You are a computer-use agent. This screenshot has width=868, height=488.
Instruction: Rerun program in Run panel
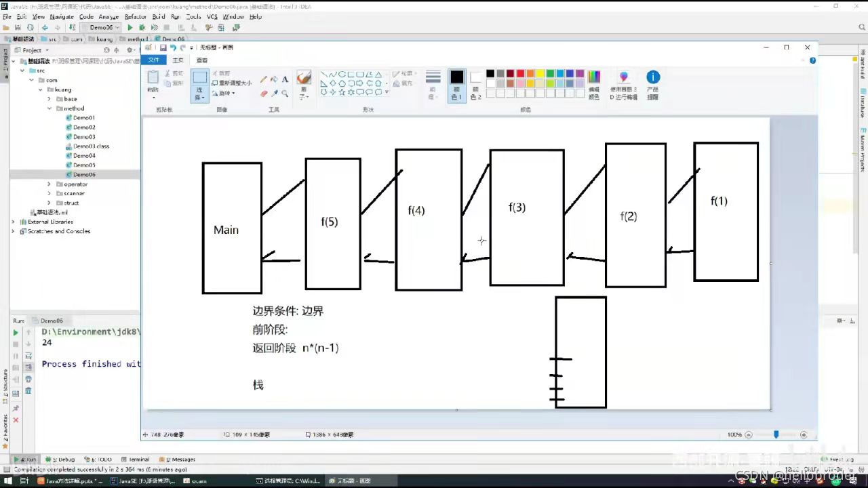(16, 333)
